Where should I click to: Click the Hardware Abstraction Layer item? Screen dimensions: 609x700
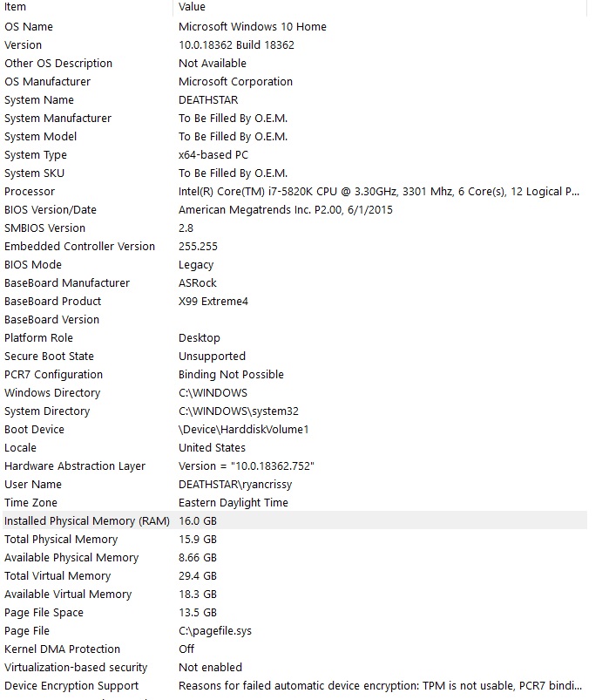[75, 466]
